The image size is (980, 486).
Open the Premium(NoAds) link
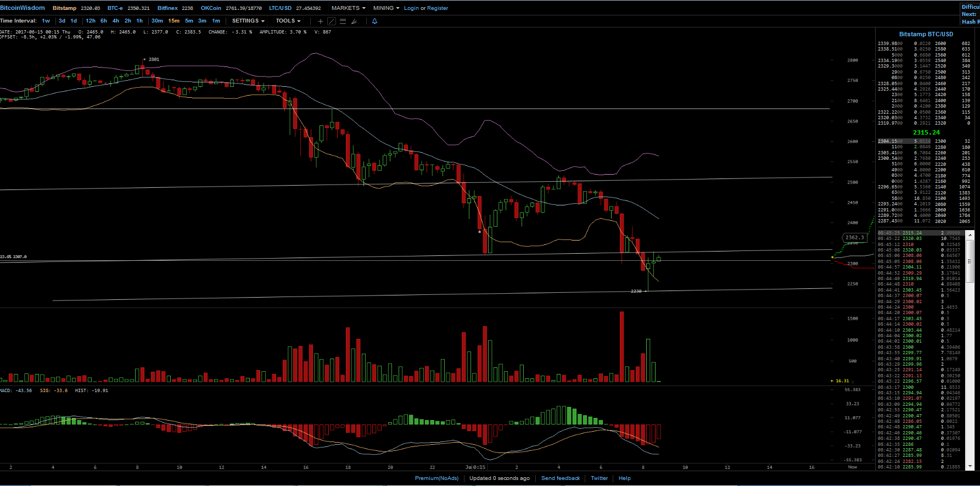click(437, 478)
